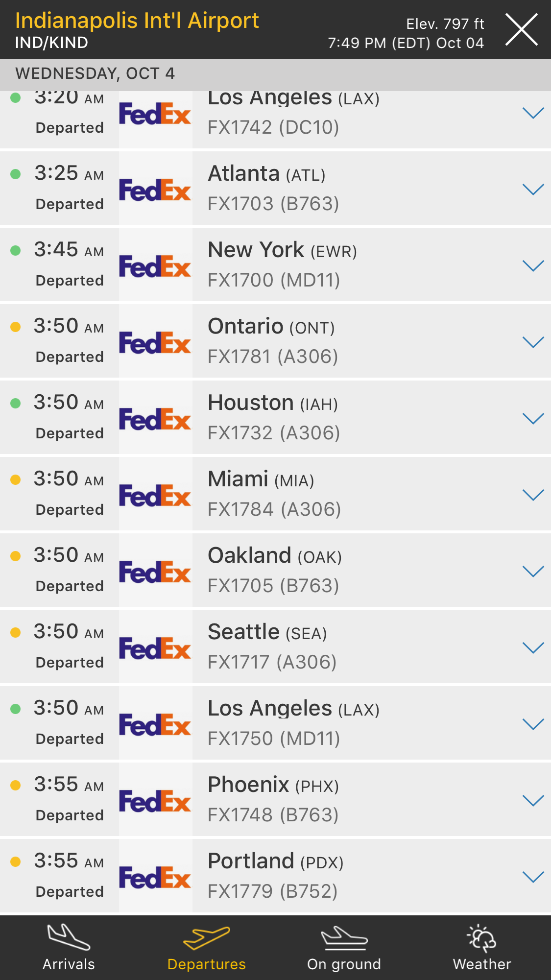Viewport: 551px width, 980px height.
Task: Select the Oakland (OAK) destination text
Action: 275,556
